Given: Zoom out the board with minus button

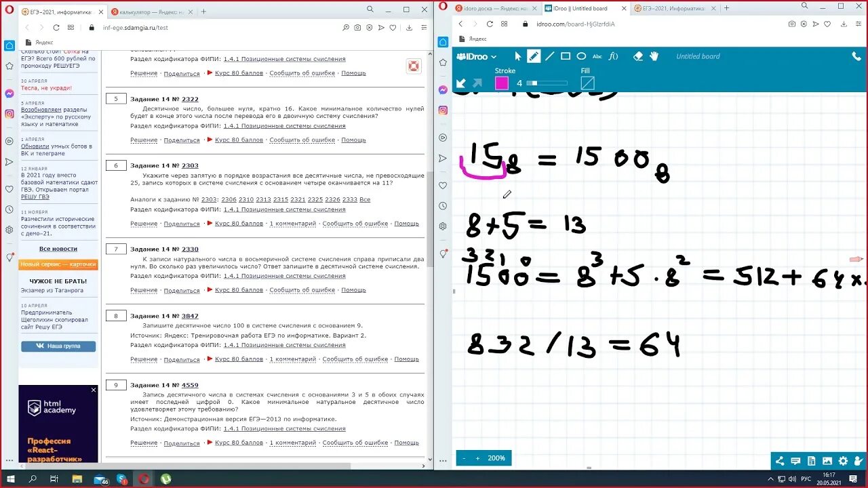Looking at the screenshot, I should pyautogui.click(x=464, y=458).
